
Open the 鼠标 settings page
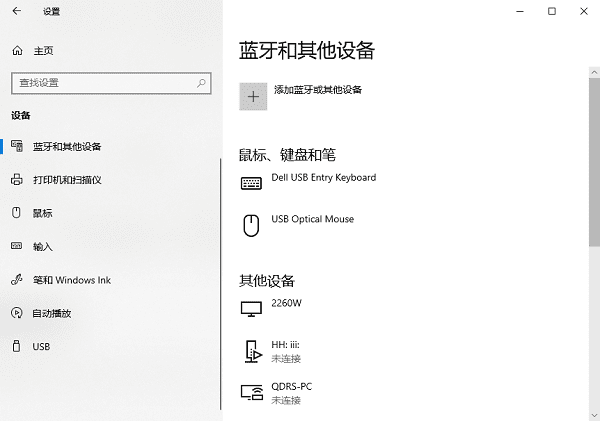(42, 213)
